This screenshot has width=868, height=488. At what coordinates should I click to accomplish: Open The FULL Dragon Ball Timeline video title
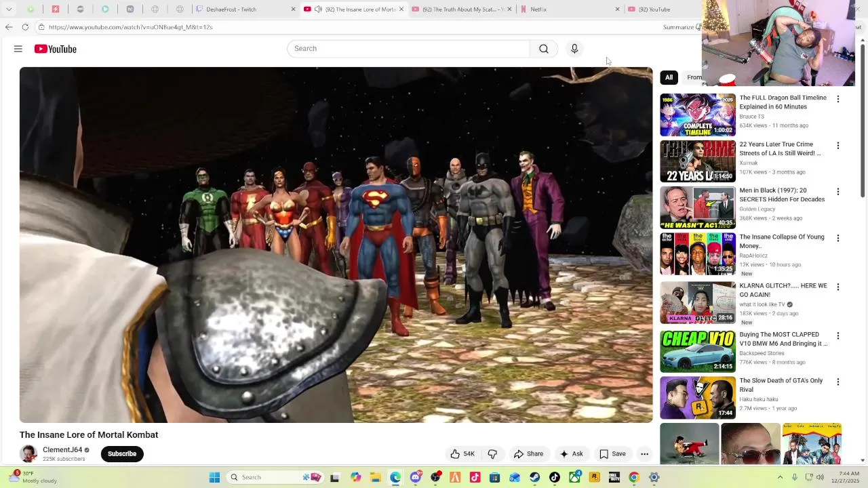[x=783, y=102]
